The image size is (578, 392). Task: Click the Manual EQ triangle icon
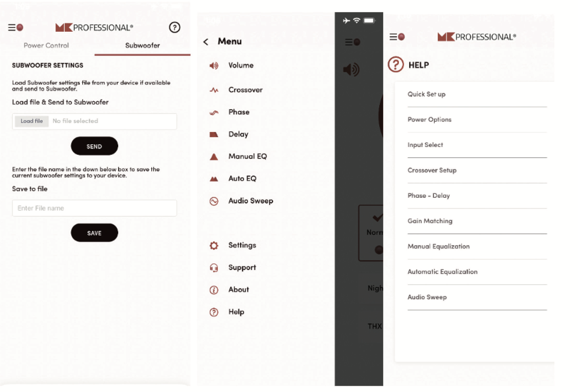pyautogui.click(x=214, y=156)
